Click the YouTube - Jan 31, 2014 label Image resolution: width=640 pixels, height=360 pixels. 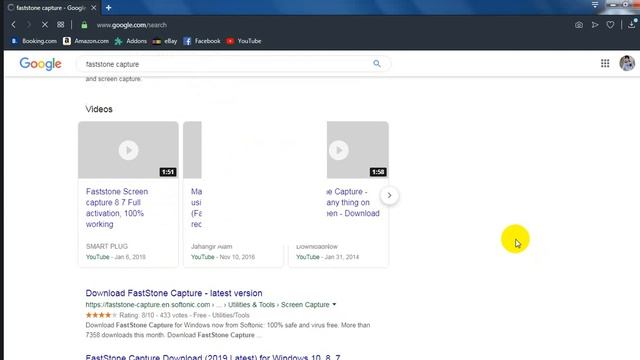tap(328, 257)
